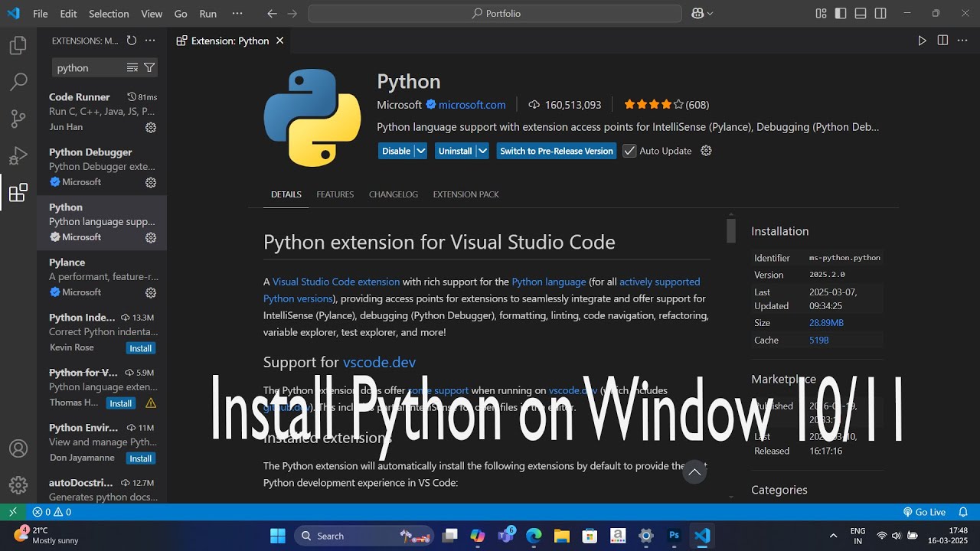Switch to the FEATURES tab

coord(335,194)
